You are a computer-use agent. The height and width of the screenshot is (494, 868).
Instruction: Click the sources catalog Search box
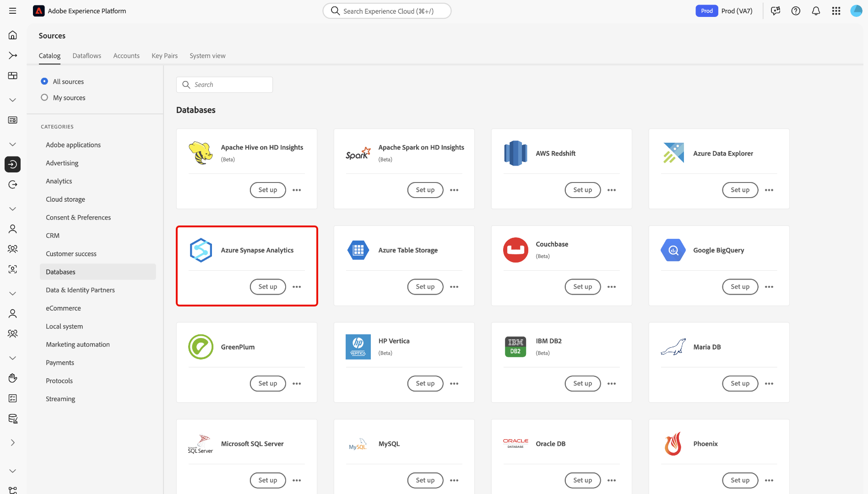click(224, 85)
